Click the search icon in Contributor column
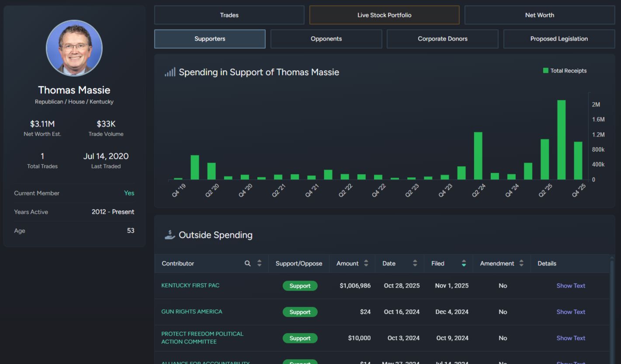Image resolution: width=621 pixels, height=364 pixels. (x=247, y=263)
